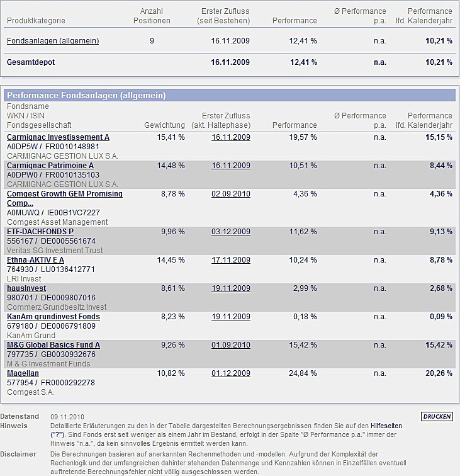This screenshot has width=460, height=476.
Task: Open the hausInvest 19.11.2009 date link
Action: click(x=230, y=288)
